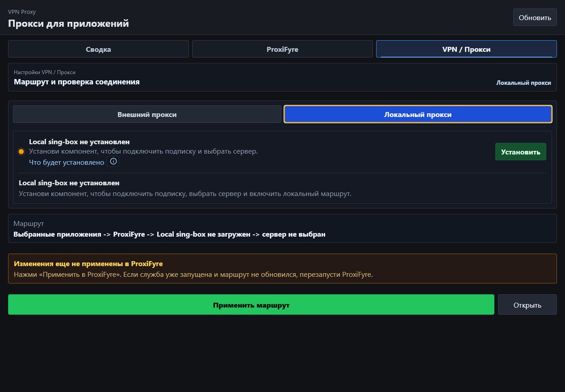Open the ProxiFyre tab
Screen dimensions: 565x392
pos(282,49)
